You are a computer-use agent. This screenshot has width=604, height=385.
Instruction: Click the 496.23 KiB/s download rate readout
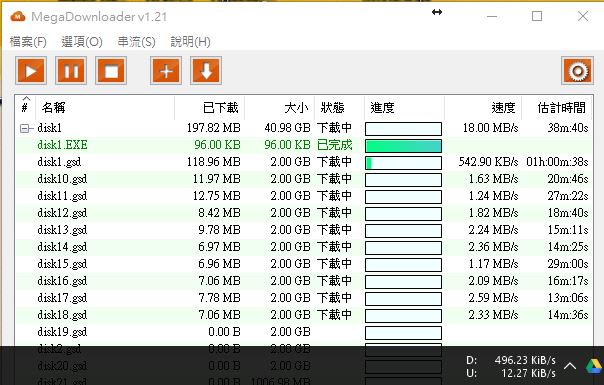pos(525,360)
